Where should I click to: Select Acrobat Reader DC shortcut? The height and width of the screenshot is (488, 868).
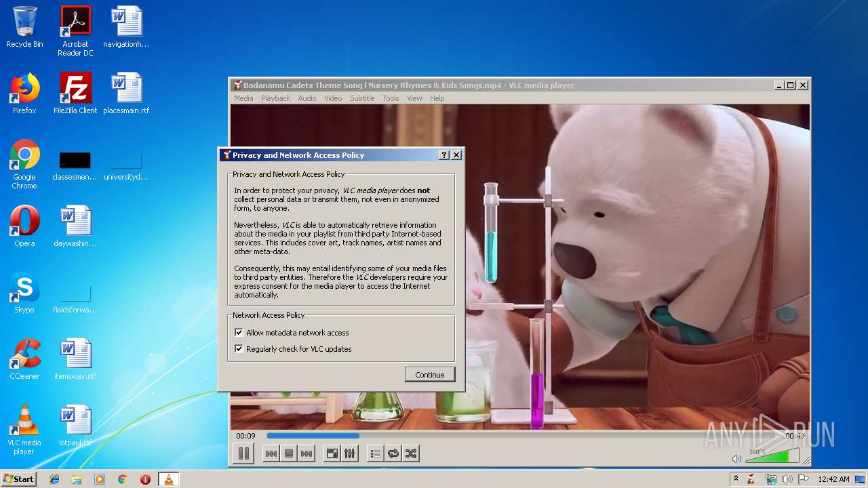coord(75,30)
